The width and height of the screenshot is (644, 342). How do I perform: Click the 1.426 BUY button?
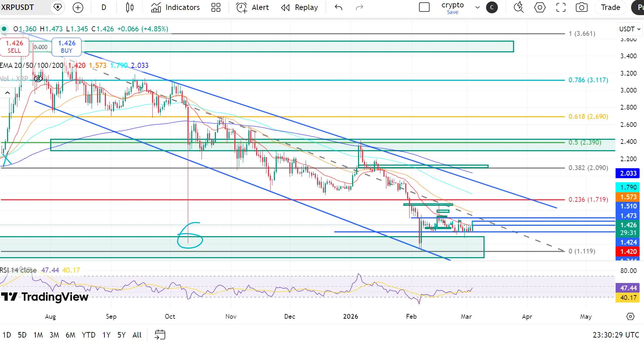point(66,46)
